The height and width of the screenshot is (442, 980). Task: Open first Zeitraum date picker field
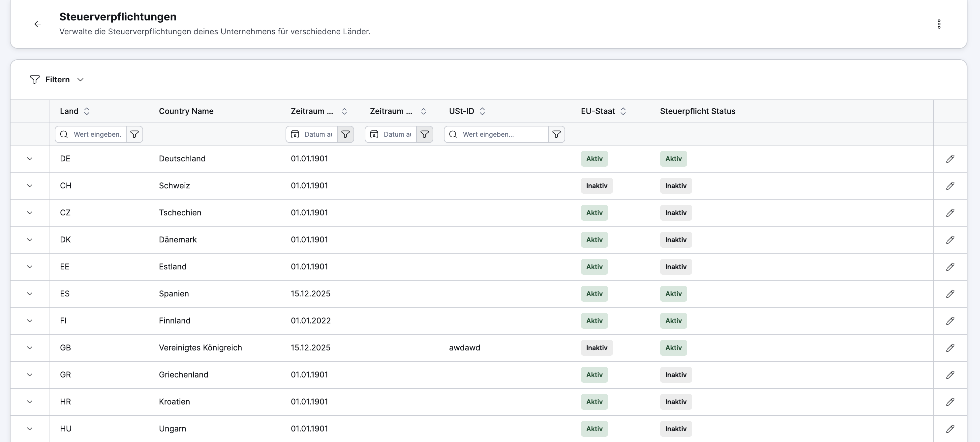[317, 134]
